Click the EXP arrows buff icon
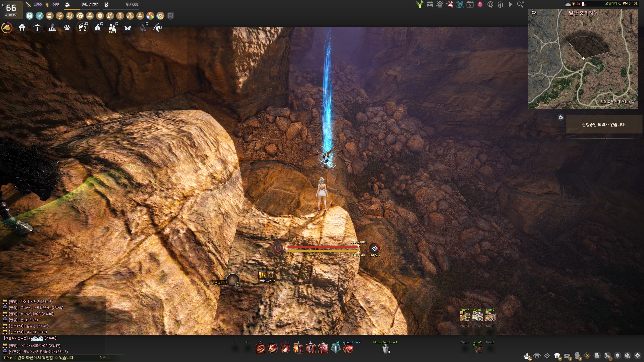Image resolution: width=644 pixels, height=362 pixels. click(x=120, y=16)
